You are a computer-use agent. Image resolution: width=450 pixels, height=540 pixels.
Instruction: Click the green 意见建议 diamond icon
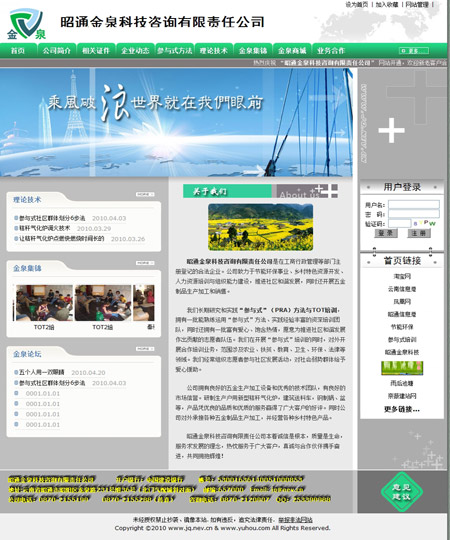click(402, 491)
